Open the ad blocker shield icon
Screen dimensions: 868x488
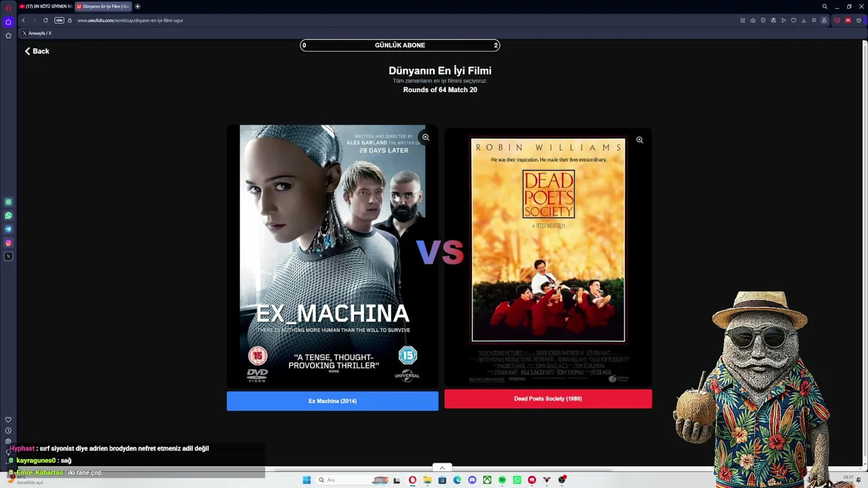coord(763,20)
